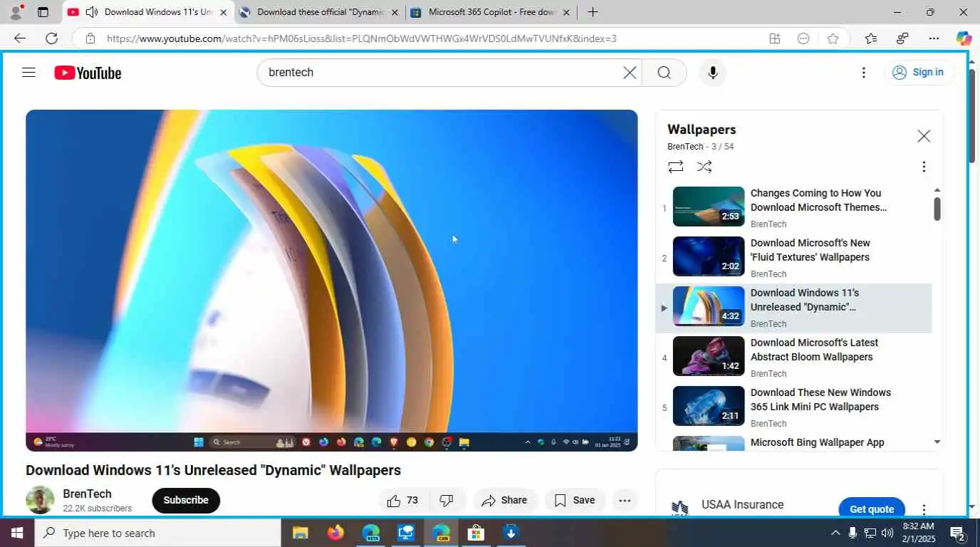Dislike this video
This screenshot has width=980, height=547.
[447, 500]
